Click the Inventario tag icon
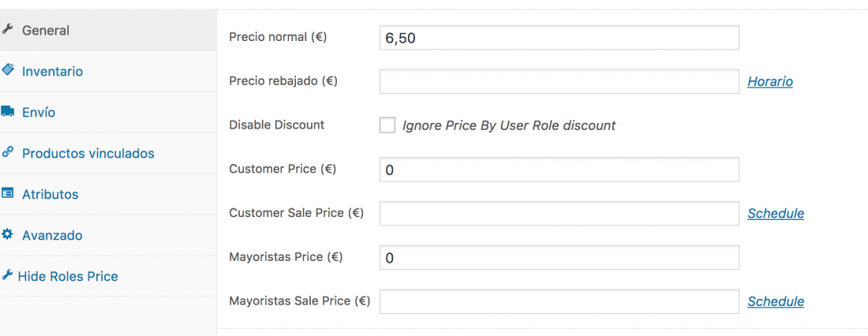868x336 pixels. (7, 69)
